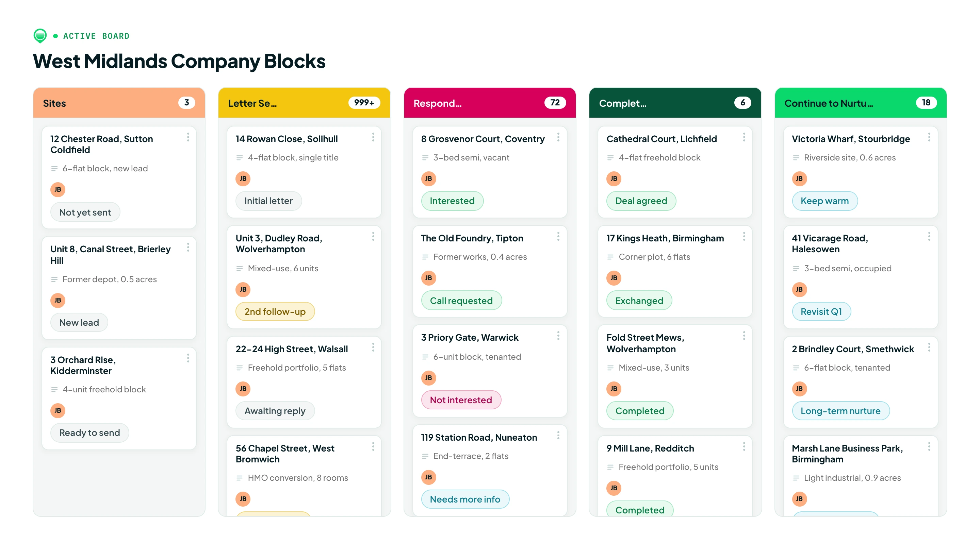Click 'HMO conversion, 8 rooms' description
Image resolution: width=980 pixels, height=544 pixels.
(298, 477)
